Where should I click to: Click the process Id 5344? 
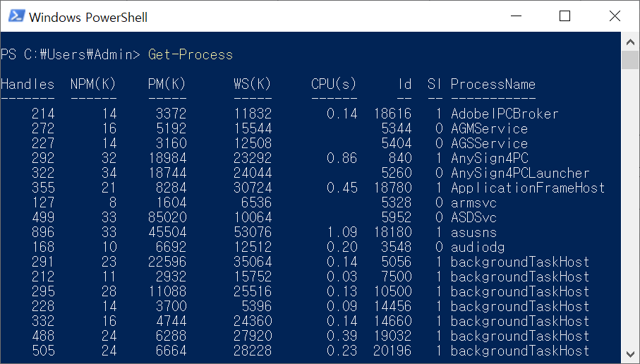(397, 128)
